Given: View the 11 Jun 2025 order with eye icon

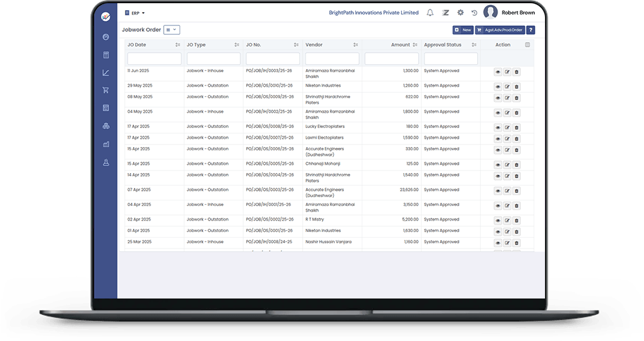Looking at the screenshot, I should [498, 72].
